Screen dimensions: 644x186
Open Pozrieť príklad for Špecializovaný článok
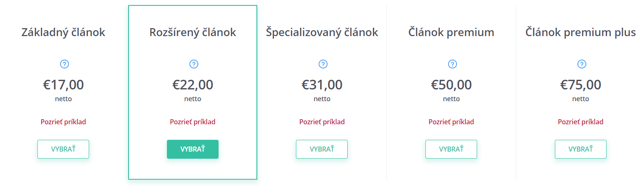click(x=322, y=122)
